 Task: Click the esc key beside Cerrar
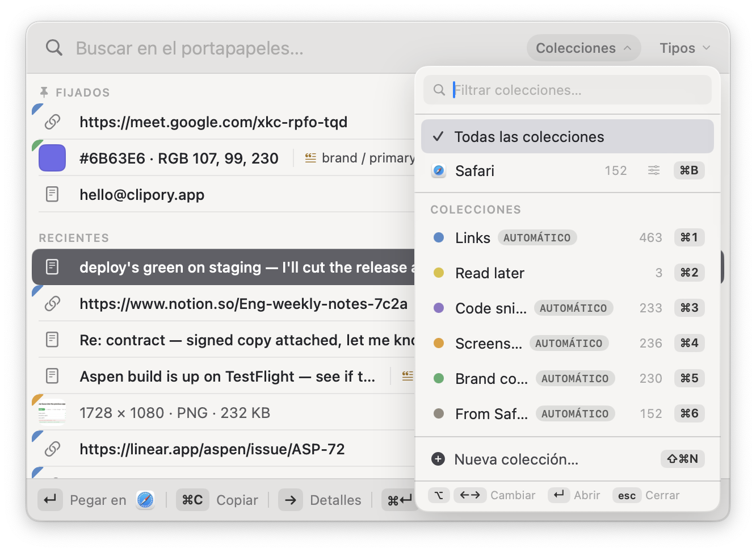click(627, 495)
